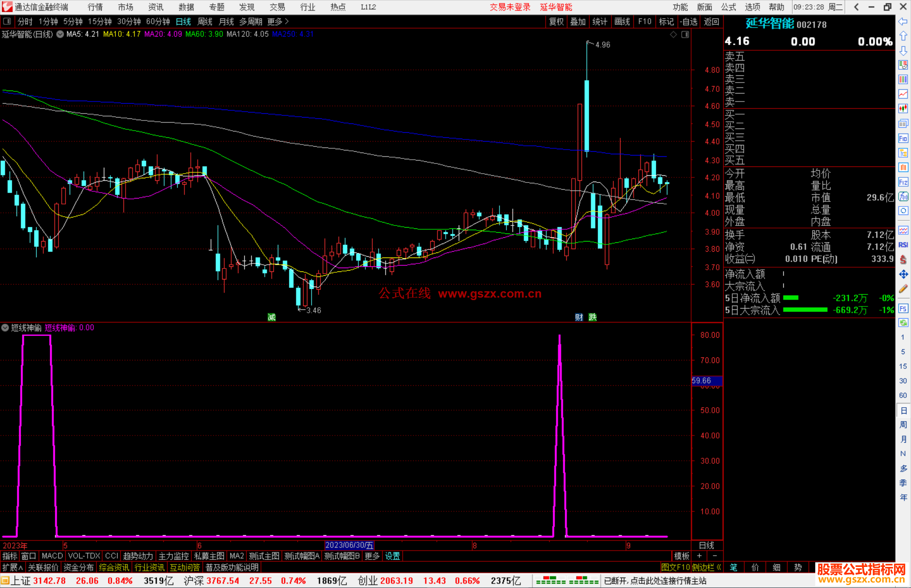Toggle the side panel icon at chart top-right
This screenshot has width=911, height=588.
coord(685,35)
